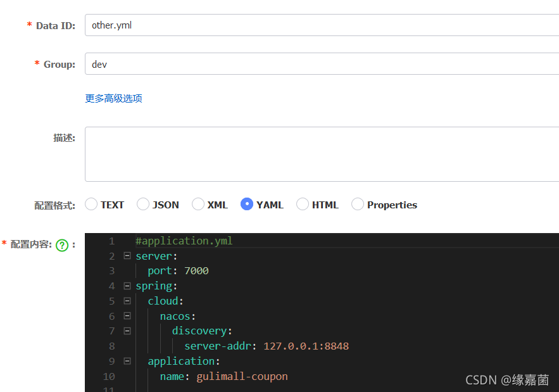Viewport: 559px width, 392px height.
Task: Click into the 描述 description textarea
Action: coord(322,154)
